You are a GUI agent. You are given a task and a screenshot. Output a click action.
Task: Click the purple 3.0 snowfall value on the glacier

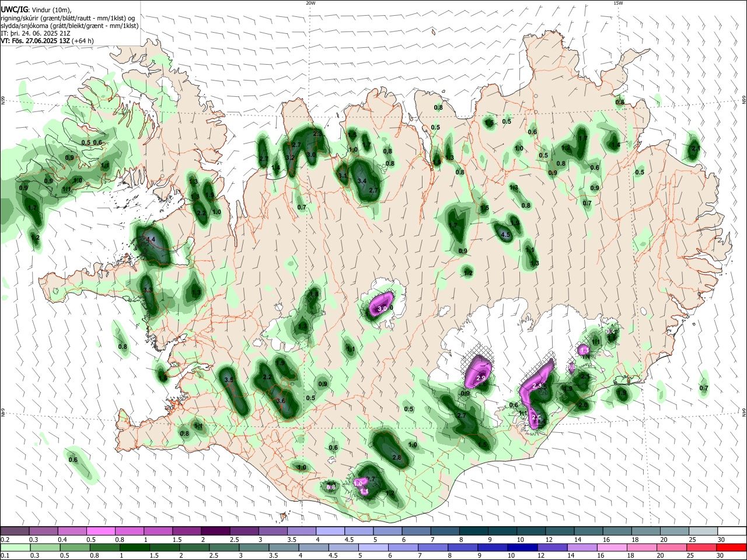click(383, 309)
